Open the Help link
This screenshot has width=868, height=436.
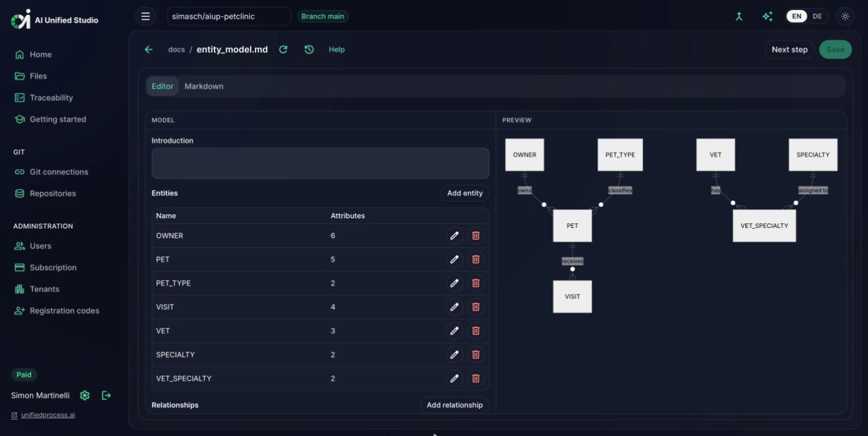[337, 49]
